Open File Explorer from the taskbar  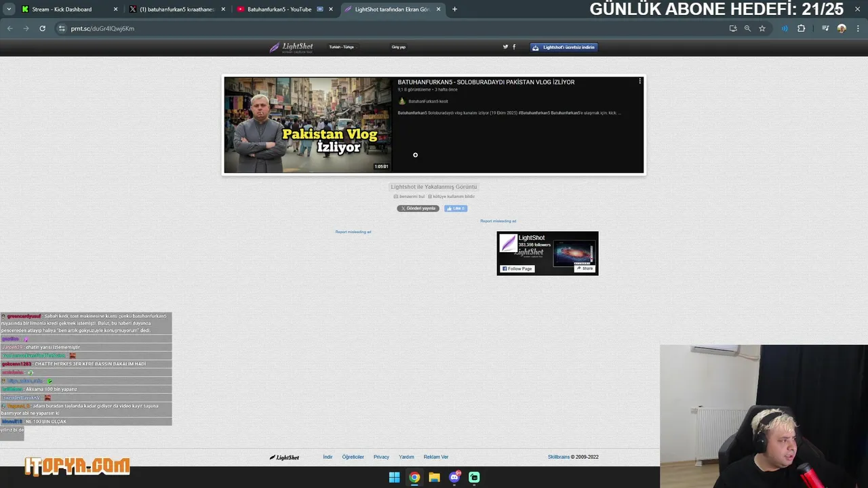click(x=434, y=477)
